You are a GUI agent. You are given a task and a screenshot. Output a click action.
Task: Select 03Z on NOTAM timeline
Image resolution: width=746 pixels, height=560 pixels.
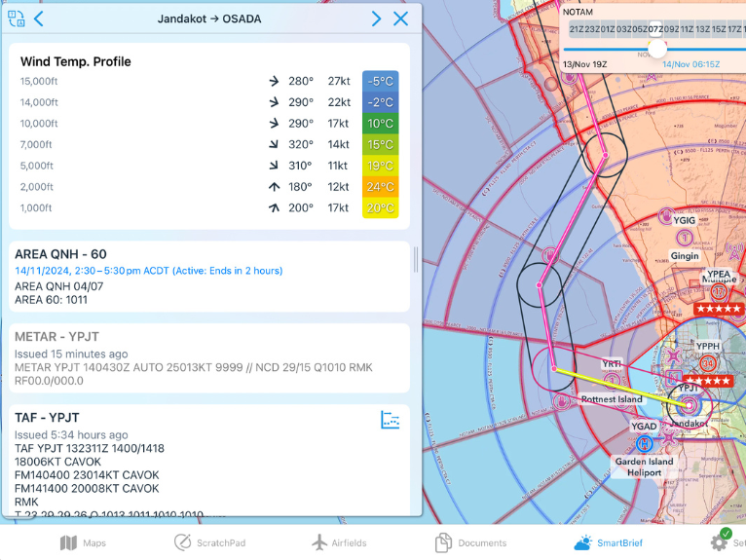tap(623, 29)
